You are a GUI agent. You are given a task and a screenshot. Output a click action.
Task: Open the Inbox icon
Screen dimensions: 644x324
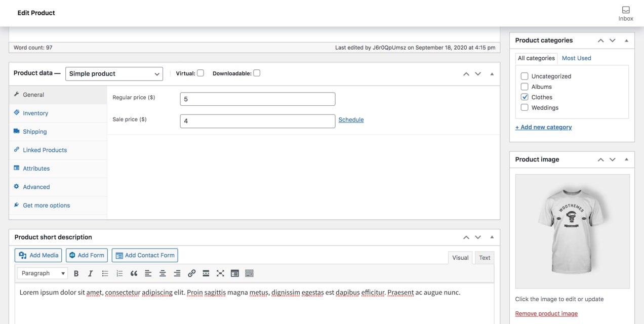point(626,14)
